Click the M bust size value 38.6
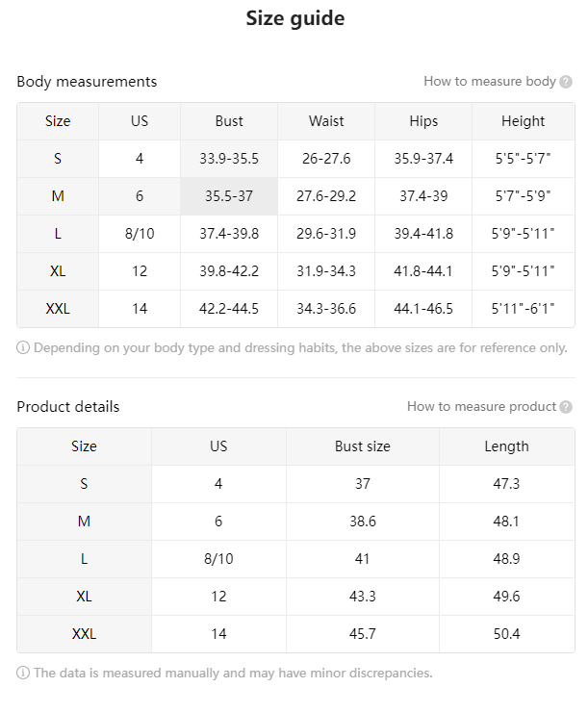 363,522
